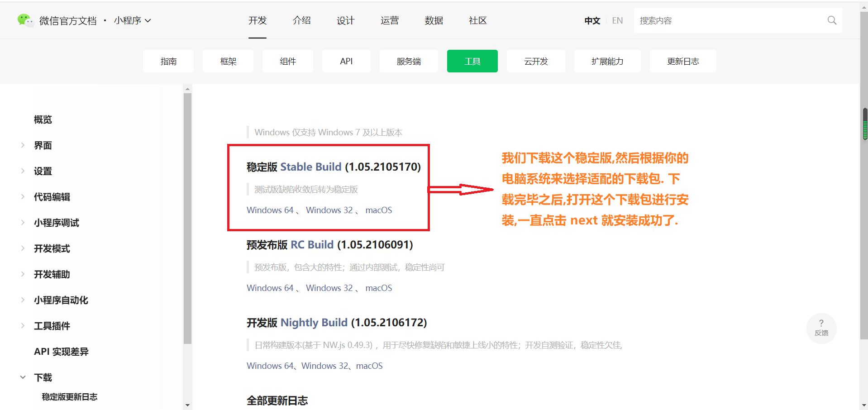Image resolution: width=868 pixels, height=410 pixels.
Task: Expand the 界面 sidebar section
Action: tap(23, 145)
